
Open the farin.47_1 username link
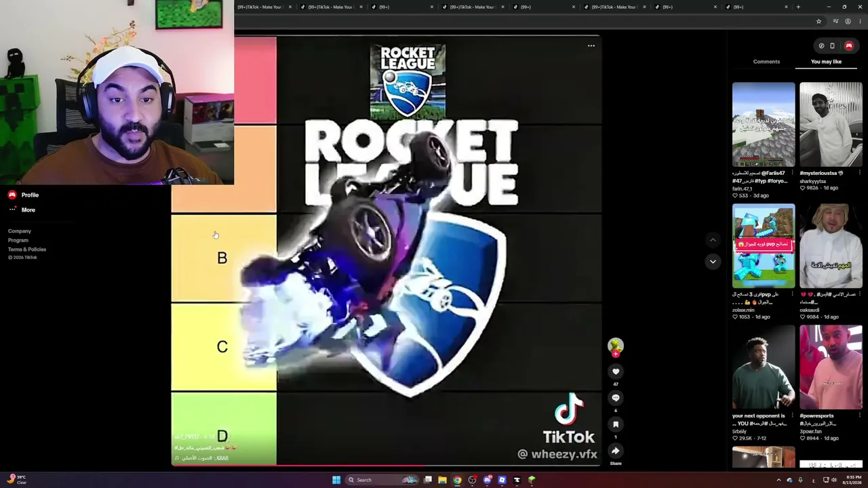(x=743, y=188)
